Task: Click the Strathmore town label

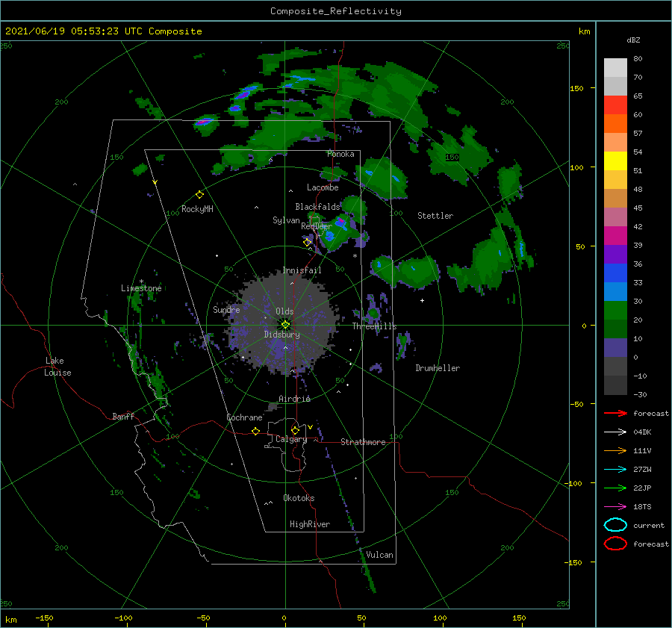Action: click(x=363, y=442)
